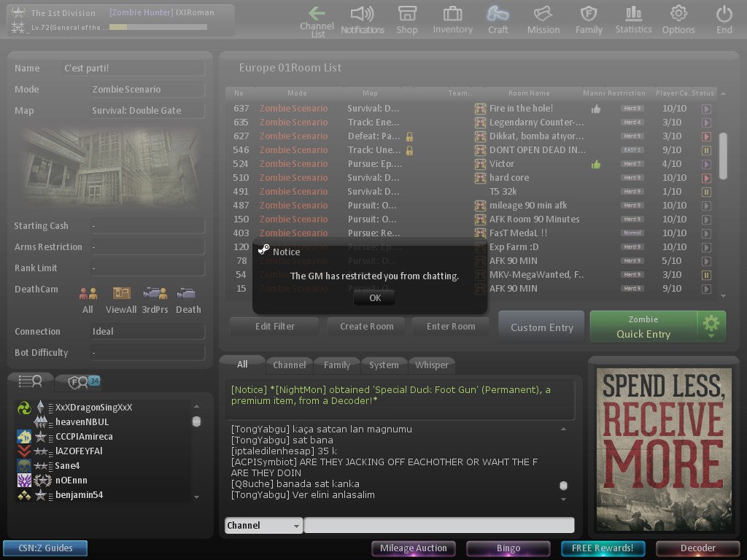Open the Mission icon

click(x=543, y=20)
